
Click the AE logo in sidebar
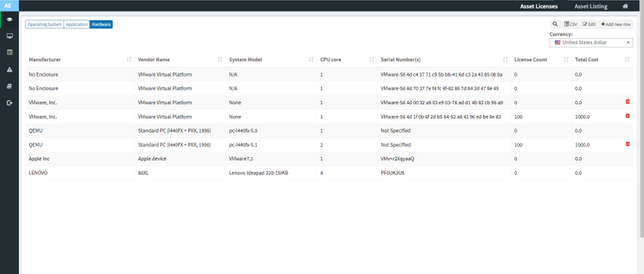click(9, 6)
